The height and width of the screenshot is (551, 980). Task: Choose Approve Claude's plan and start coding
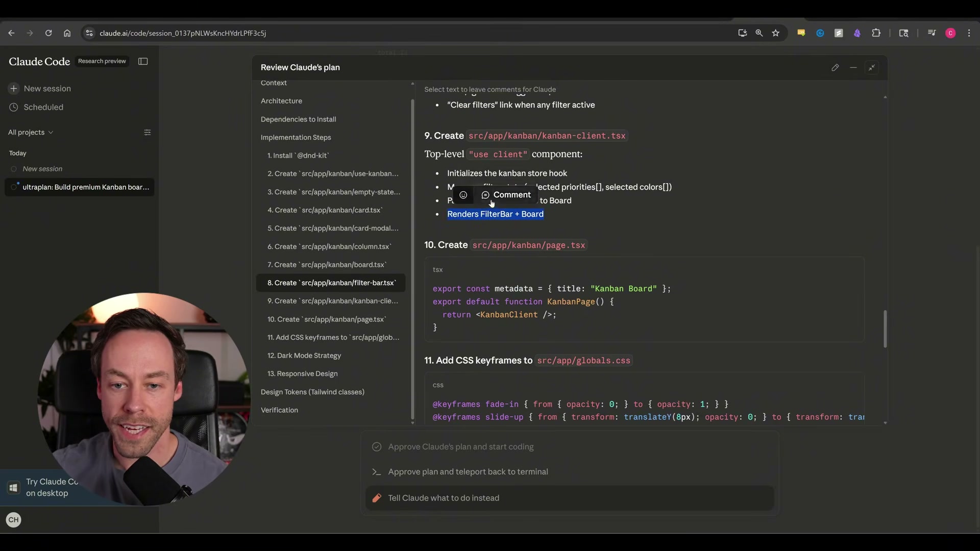[x=570, y=447]
